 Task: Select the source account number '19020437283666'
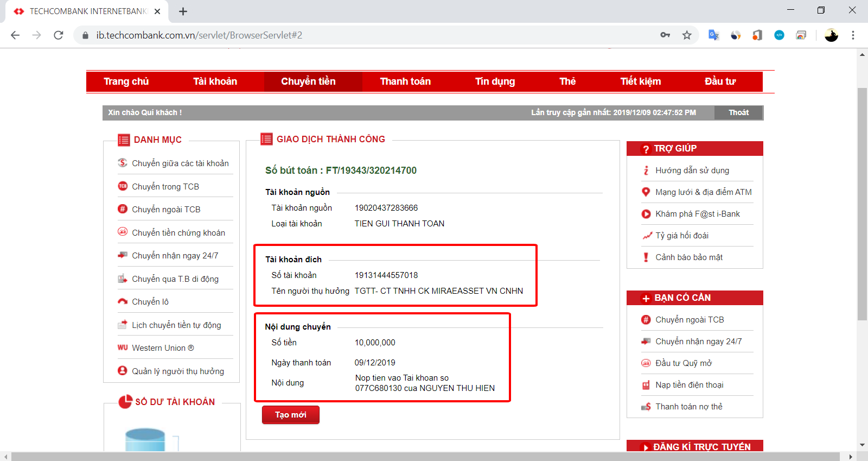[386, 208]
